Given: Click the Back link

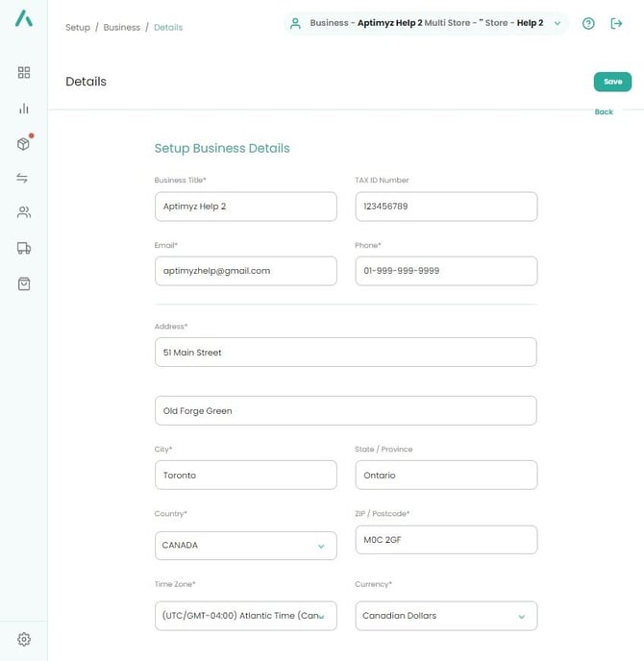Looking at the screenshot, I should point(603,112).
